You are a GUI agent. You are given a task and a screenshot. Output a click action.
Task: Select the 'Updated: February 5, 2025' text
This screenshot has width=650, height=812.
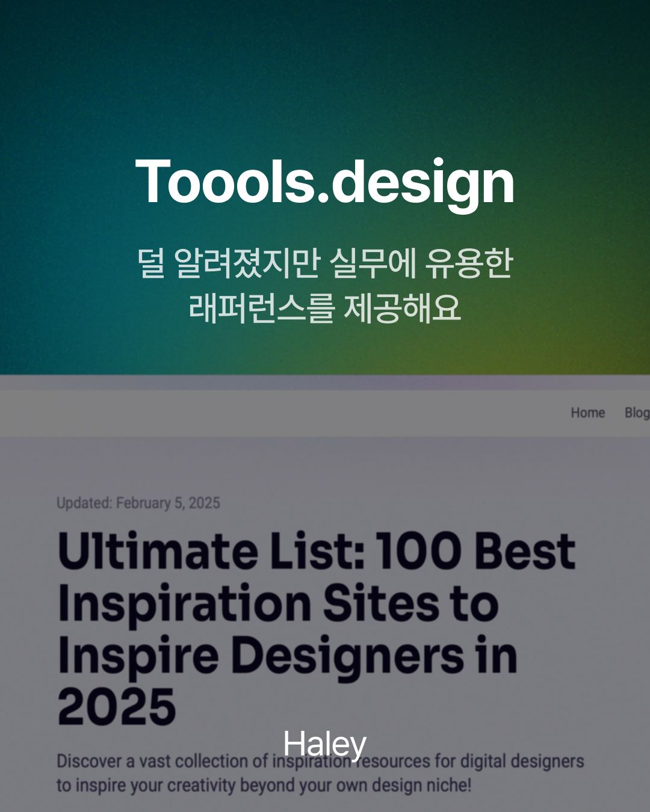[x=138, y=503]
